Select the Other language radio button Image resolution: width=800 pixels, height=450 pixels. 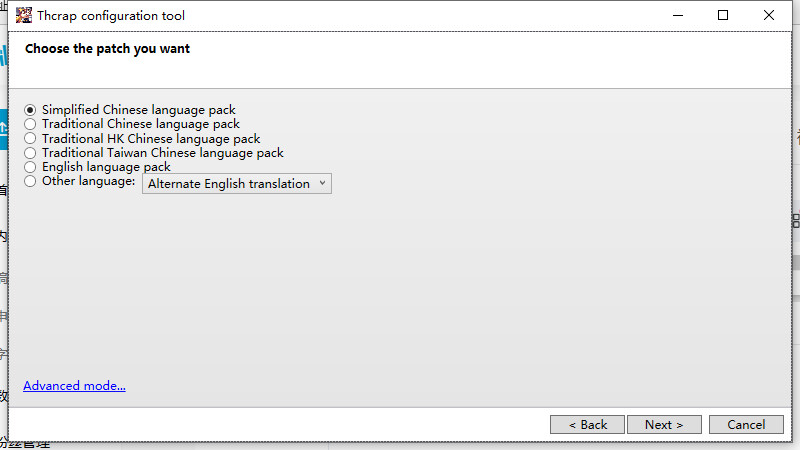[30, 182]
